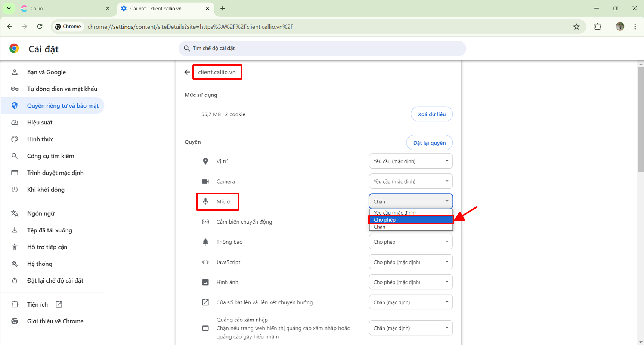This screenshot has width=644, height=345.
Task: Reload the page with the refresh icon
Action: point(40,27)
